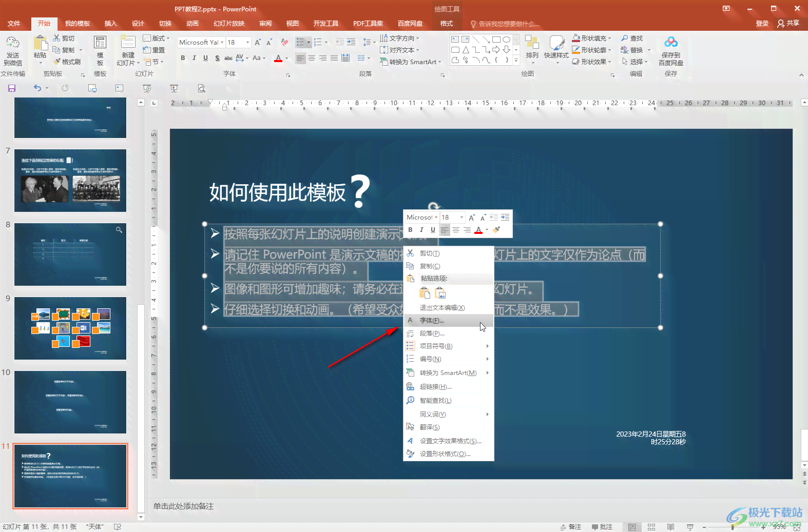Image resolution: width=808 pixels, height=532 pixels.
Task: Choose 字体(F)... from context menu
Action: click(449, 320)
